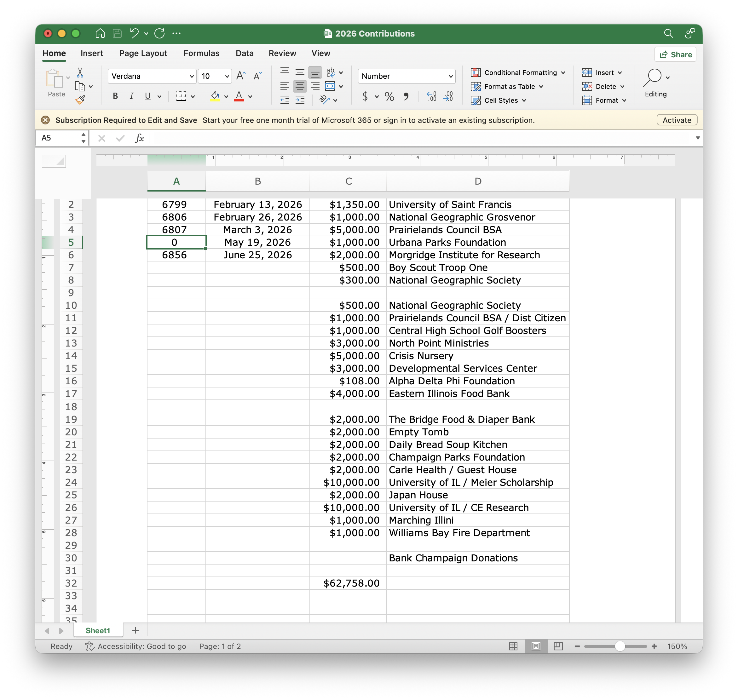738x700 pixels.
Task: Increase decimal places
Action: click(431, 97)
